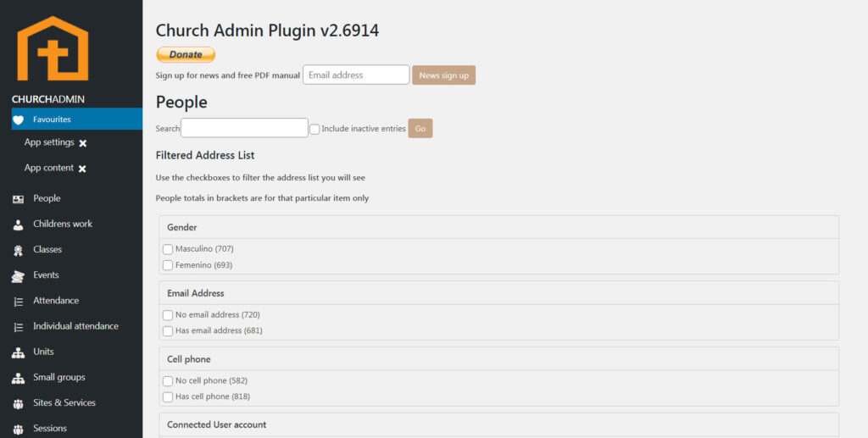Focus the Email address input field
The height and width of the screenshot is (438, 868).
click(x=356, y=75)
